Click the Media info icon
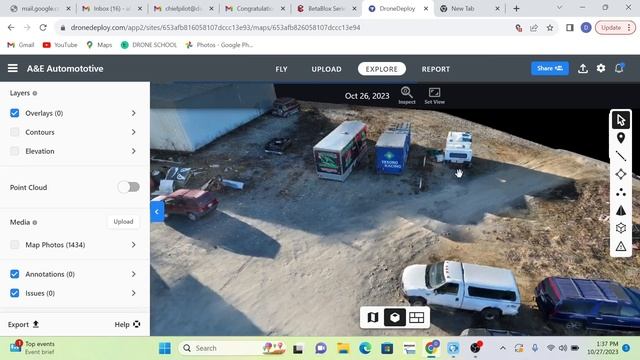 pos(35,222)
